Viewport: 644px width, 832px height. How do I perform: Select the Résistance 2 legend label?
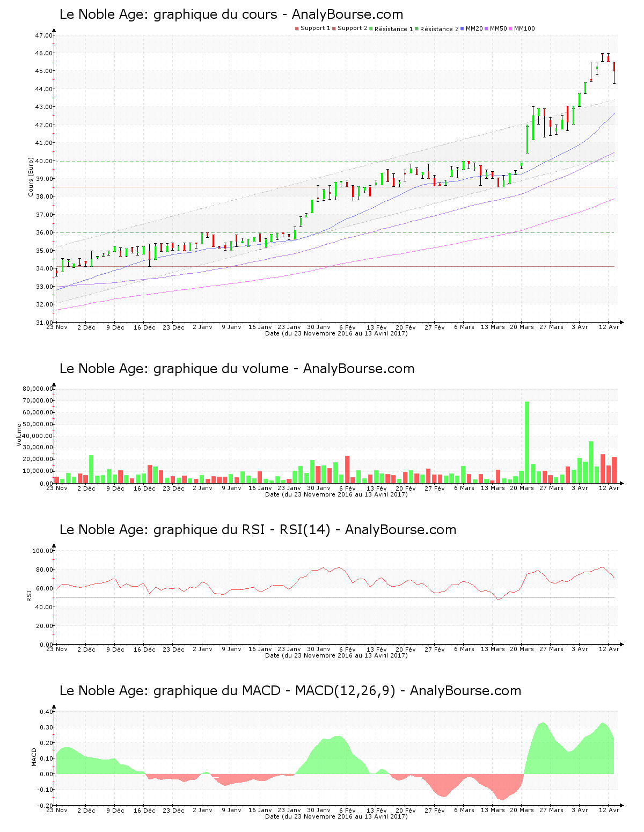(x=440, y=28)
